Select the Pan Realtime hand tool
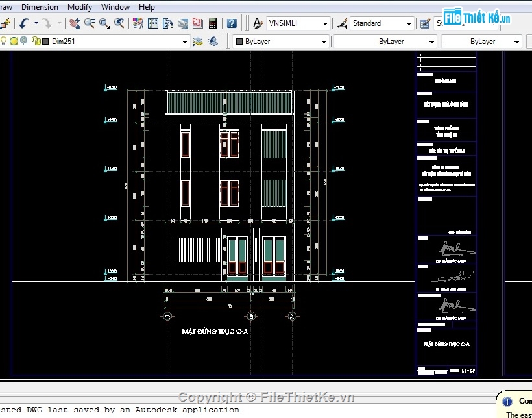 pyautogui.click(x=75, y=23)
